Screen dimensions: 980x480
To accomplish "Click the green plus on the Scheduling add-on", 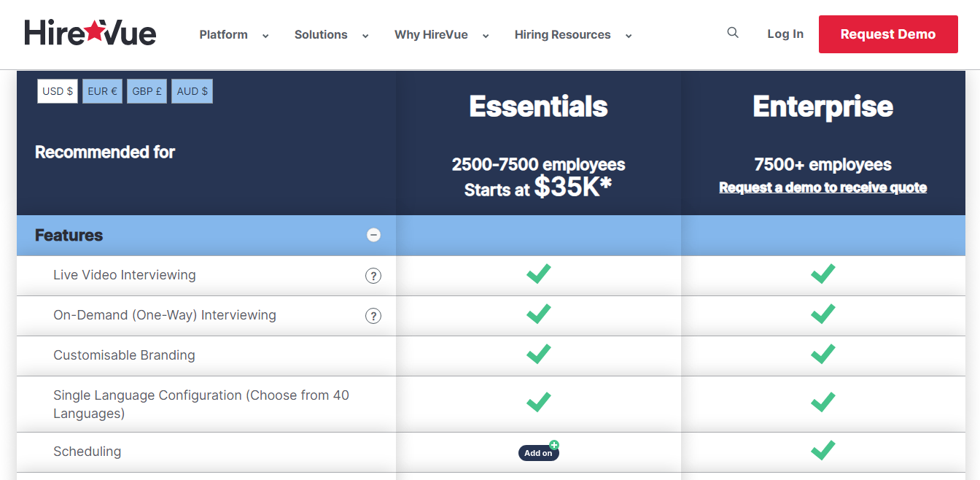I will [x=553, y=445].
